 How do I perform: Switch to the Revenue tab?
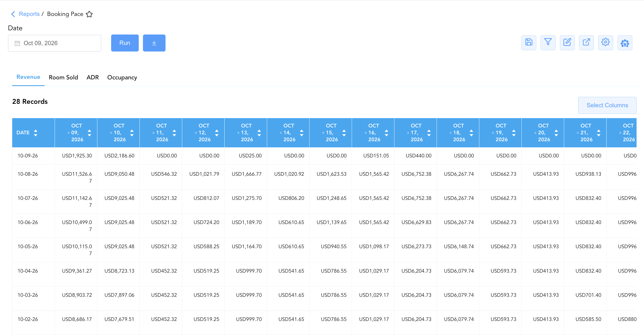[28, 77]
